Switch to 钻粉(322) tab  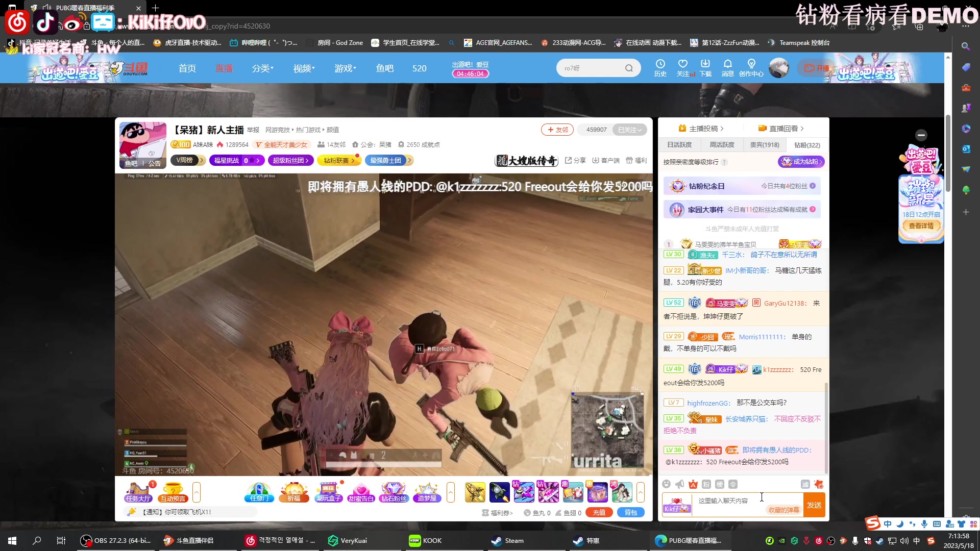pos(807,145)
